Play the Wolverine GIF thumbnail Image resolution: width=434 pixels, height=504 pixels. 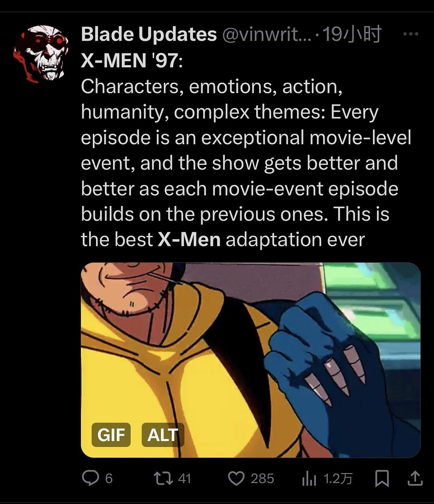pos(251,360)
